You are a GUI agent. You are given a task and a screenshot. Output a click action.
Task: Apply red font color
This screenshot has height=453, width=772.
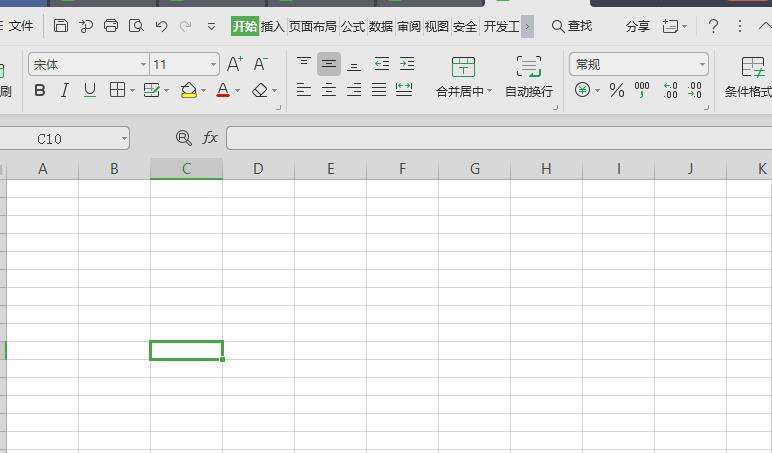pos(223,90)
